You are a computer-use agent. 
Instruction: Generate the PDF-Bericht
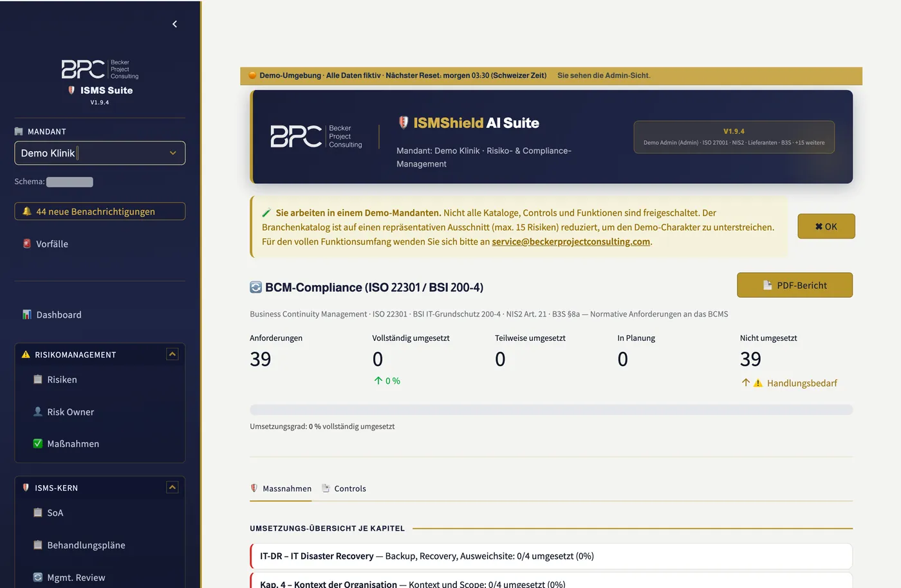pos(795,285)
